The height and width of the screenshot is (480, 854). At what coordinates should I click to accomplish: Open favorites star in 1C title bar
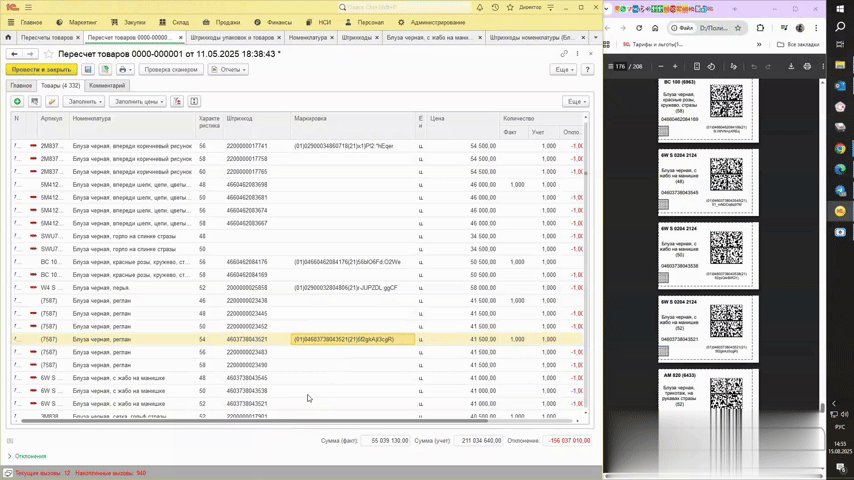510,8
